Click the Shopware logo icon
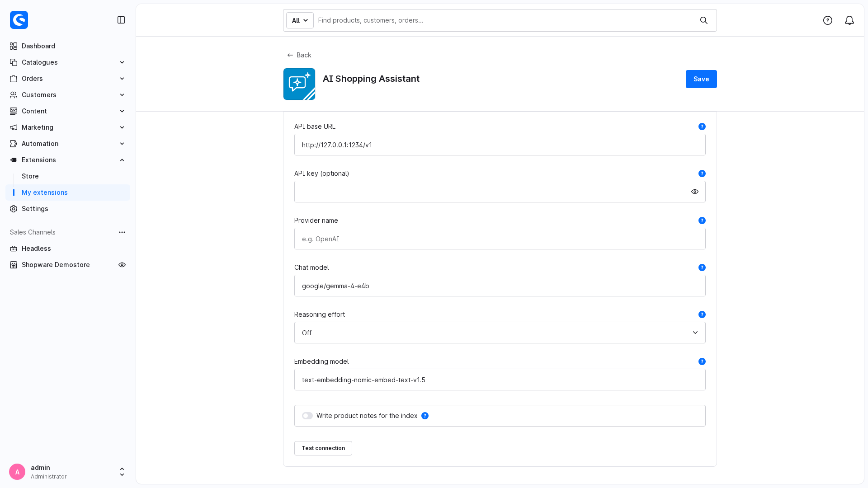Image resolution: width=868 pixels, height=488 pixels. pos(19,20)
